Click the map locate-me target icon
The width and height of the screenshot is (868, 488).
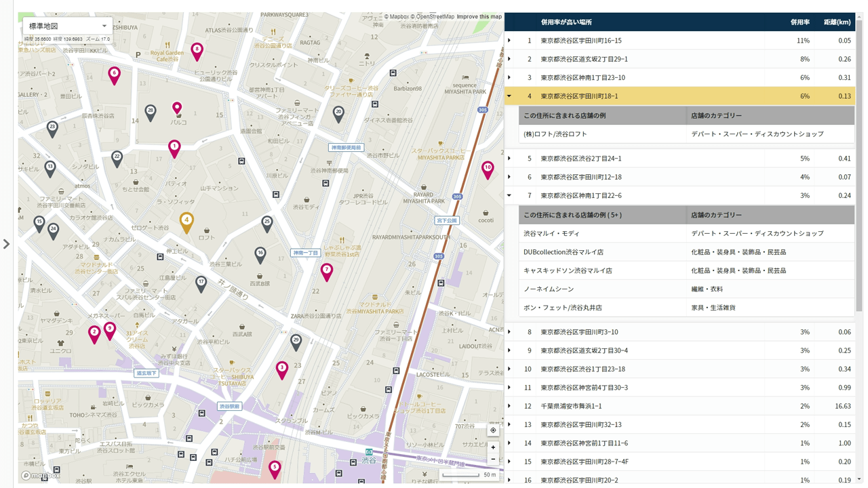pyautogui.click(x=493, y=430)
